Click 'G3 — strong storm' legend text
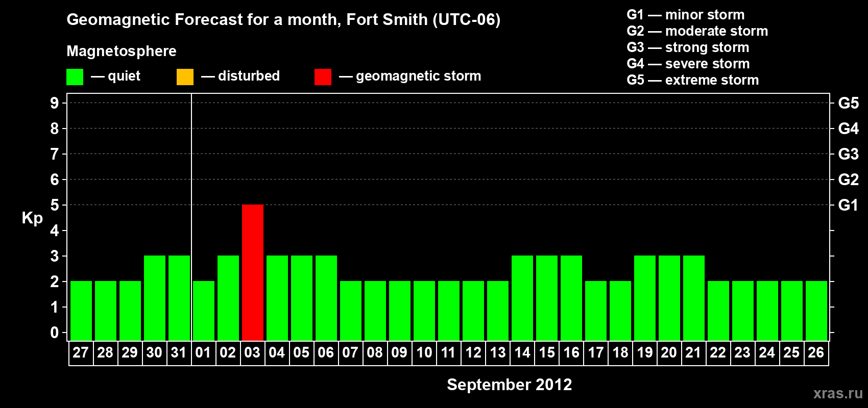This screenshot has height=408, width=868. [x=688, y=47]
